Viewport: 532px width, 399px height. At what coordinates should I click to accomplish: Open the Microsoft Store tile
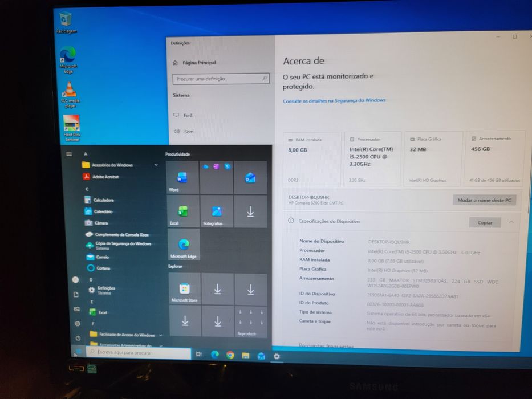[x=185, y=288]
